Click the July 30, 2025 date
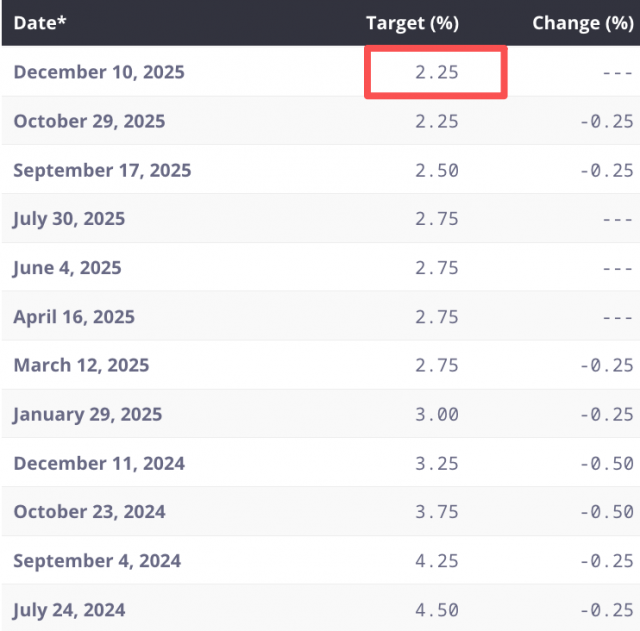640x631 pixels. point(69,219)
